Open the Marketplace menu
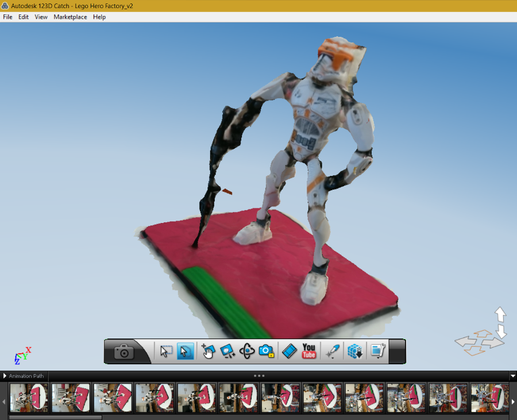 click(70, 17)
